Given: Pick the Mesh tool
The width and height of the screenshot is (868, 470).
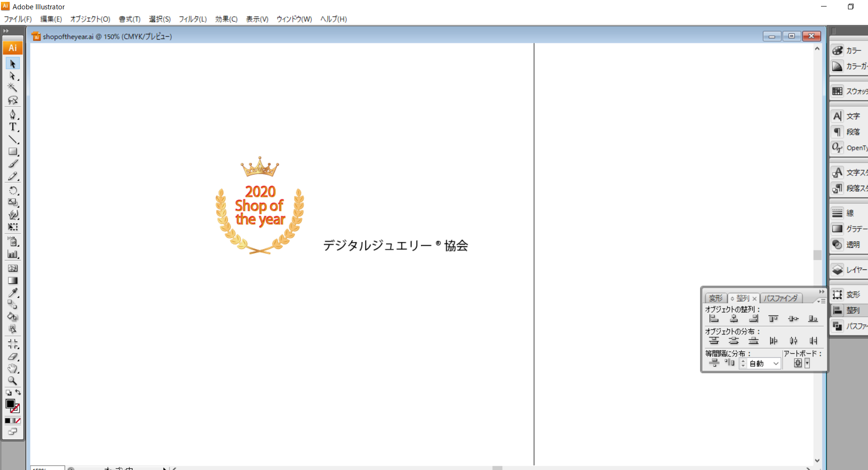Looking at the screenshot, I should 13,269.
